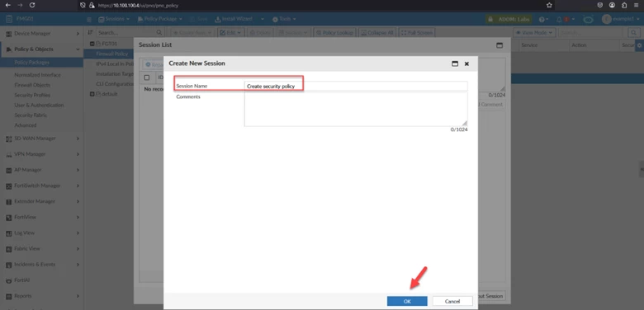Click the Service column header
644x310 pixels.
(x=529, y=45)
